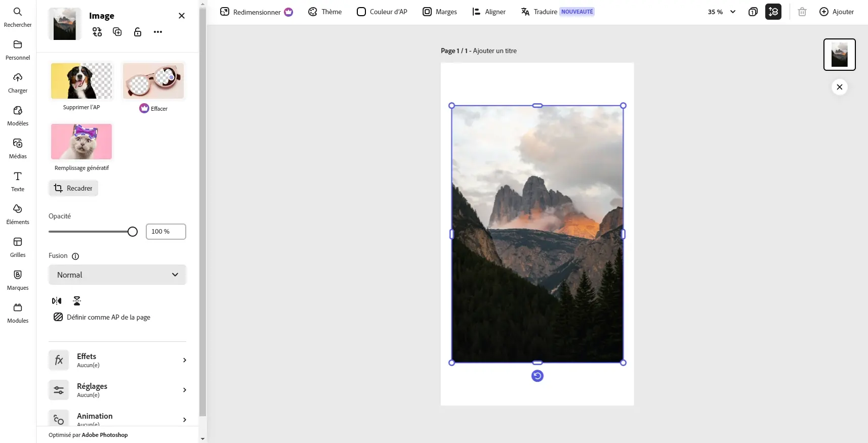Open the Normal blend mode dropdown
Image resolution: width=868 pixels, height=443 pixels.
click(117, 275)
